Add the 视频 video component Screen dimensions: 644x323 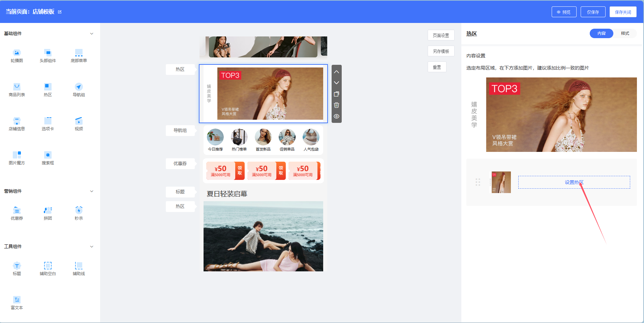(x=79, y=123)
